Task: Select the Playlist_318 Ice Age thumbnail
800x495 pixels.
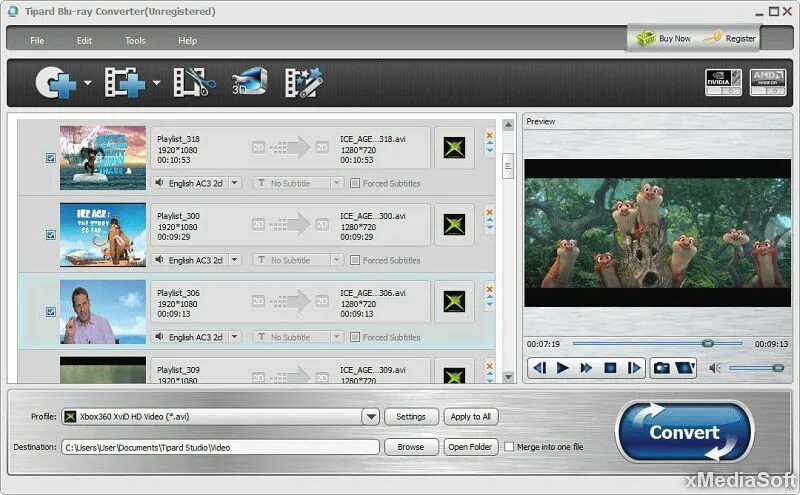Action: pos(103,158)
